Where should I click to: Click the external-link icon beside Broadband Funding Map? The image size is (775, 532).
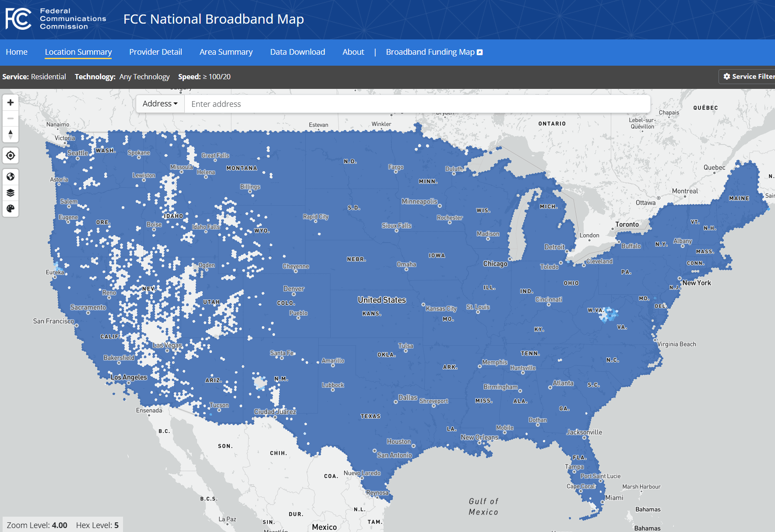(480, 52)
